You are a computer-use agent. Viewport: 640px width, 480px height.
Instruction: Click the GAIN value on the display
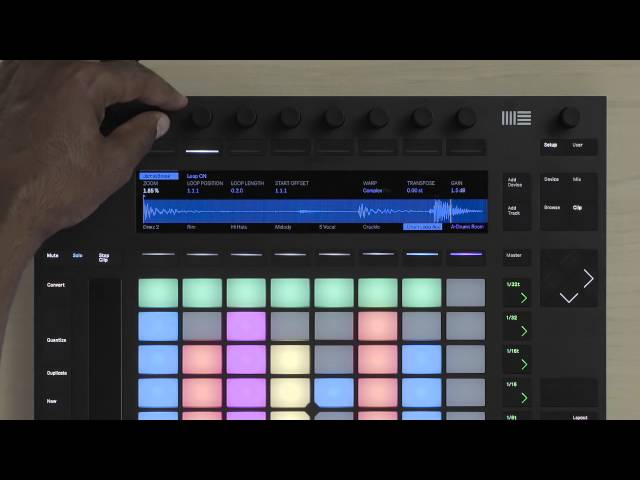tap(458, 190)
